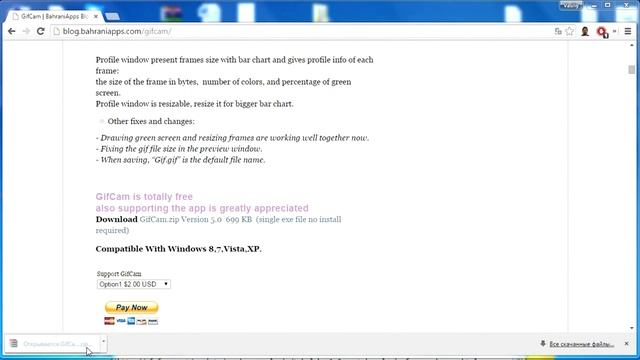Click the page icon in address bar

(57, 31)
